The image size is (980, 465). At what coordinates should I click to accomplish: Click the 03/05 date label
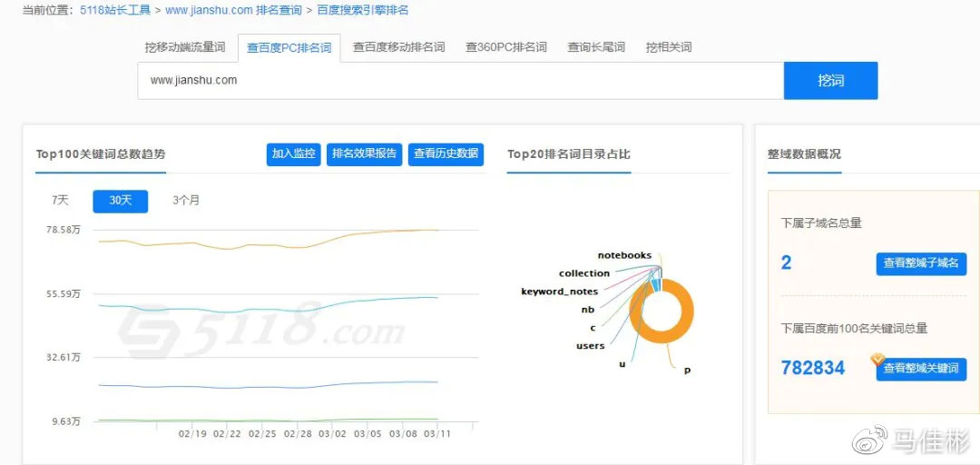(x=367, y=434)
